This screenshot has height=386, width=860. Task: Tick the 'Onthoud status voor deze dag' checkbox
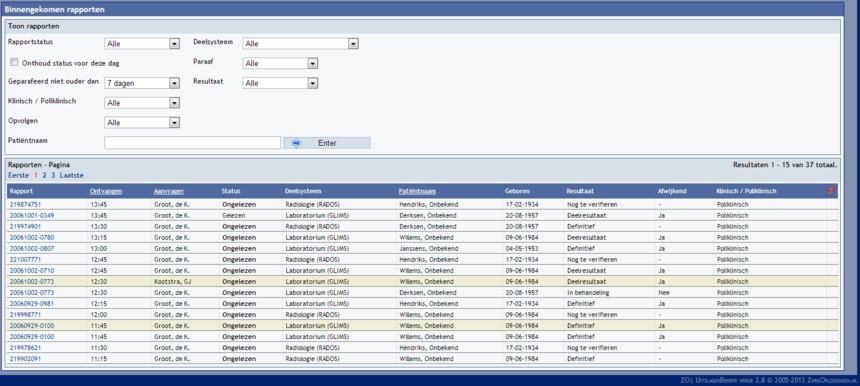click(14, 62)
